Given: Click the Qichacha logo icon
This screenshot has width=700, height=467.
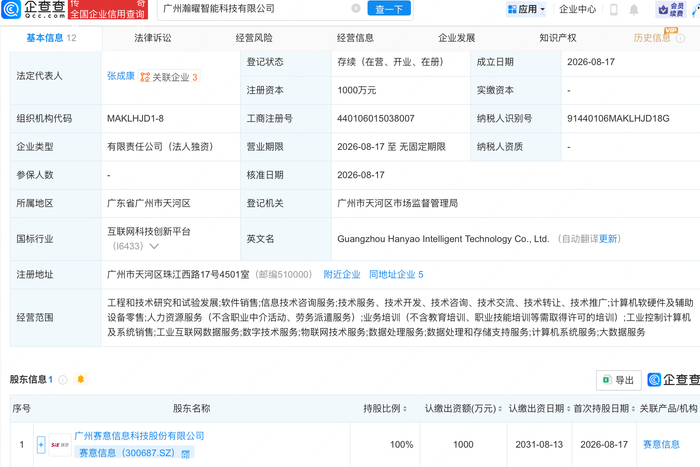Looking at the screenshot, I should [11, 9].
